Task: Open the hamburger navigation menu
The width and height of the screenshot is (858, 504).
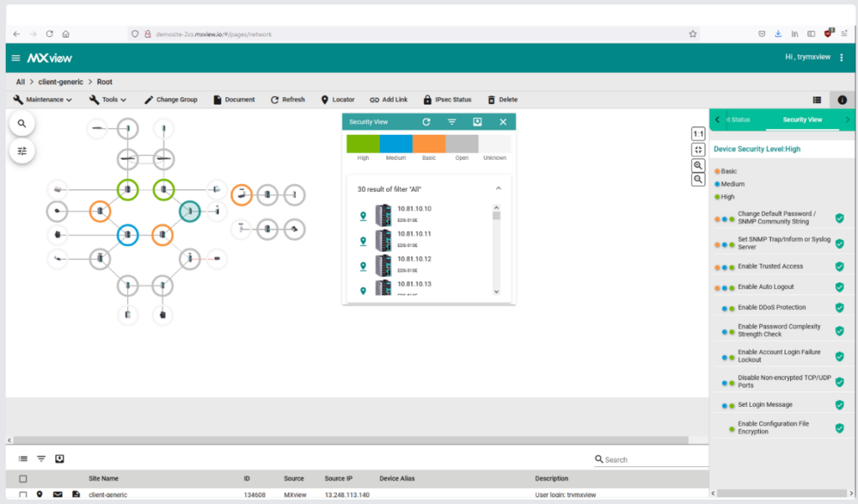Action: 16,58
